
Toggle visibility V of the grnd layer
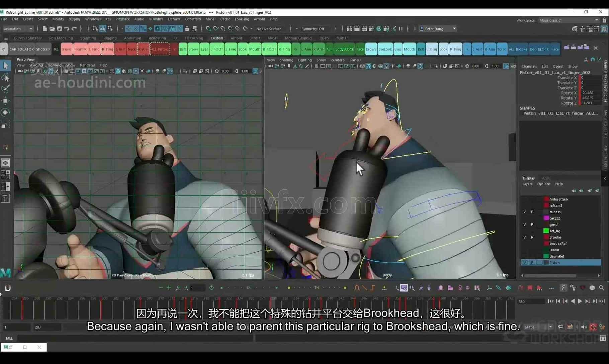tap(524, 225)
